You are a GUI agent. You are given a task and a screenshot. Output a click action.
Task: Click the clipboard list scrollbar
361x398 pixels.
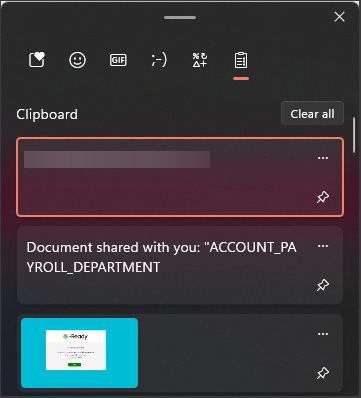pyautogui.click(x=353, y=135)
